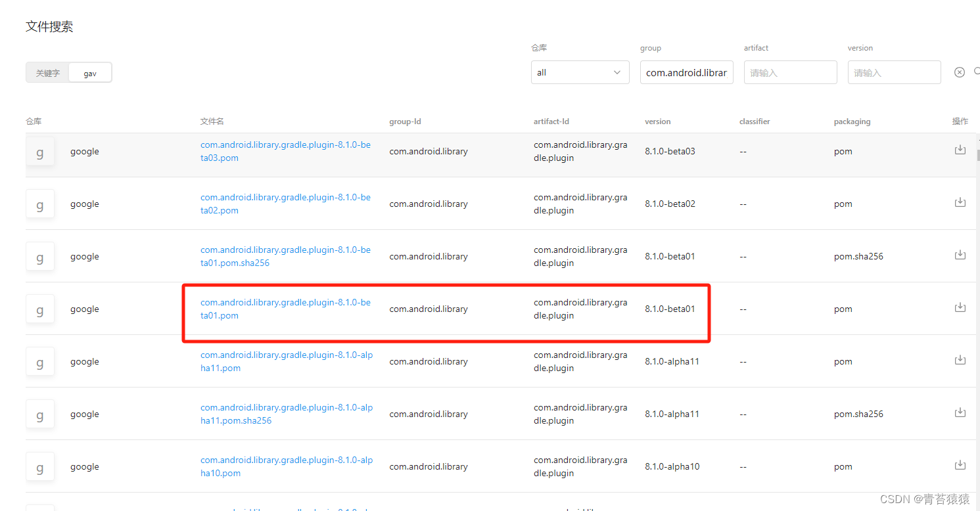This screenshot has height=511, width=980.
Task: Click the page's vertical scrollbar
Action: (x=978, y=155)
